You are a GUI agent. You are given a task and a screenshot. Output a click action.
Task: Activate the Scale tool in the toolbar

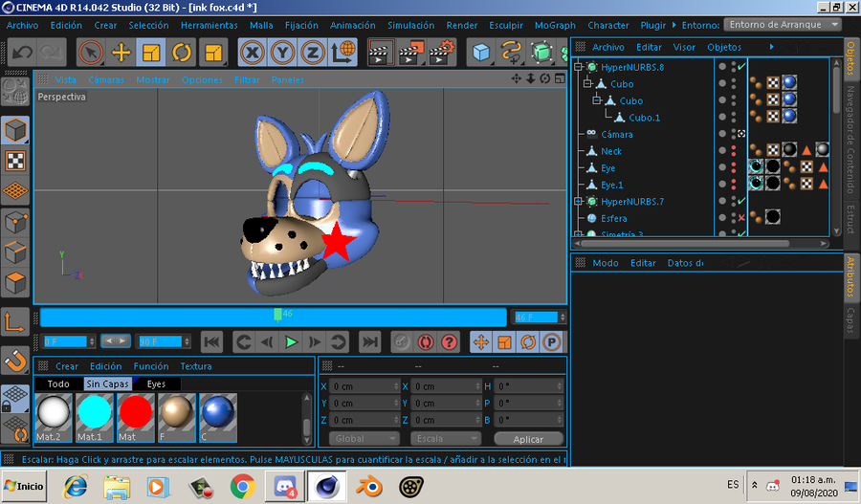151,53
